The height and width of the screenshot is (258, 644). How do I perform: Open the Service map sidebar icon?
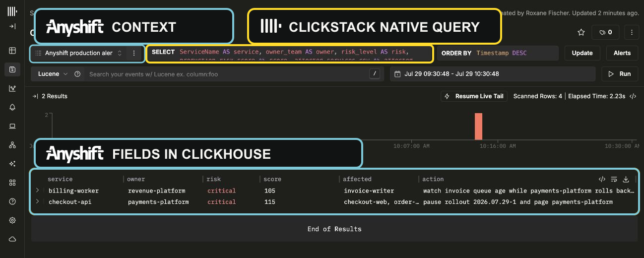click(x=12, y=145)
